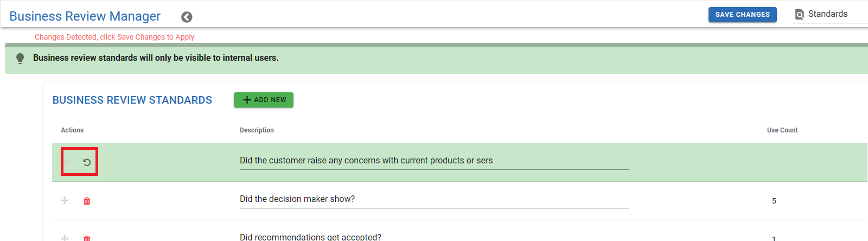Click the undo icon in the highlighted row
Screen dimensions: 868x241
tap(87, 162)
